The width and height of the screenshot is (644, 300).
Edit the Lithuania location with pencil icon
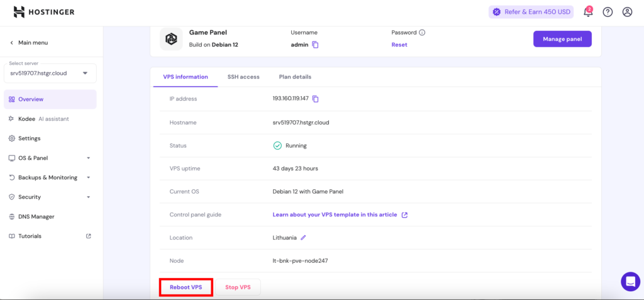pos(304,238)
